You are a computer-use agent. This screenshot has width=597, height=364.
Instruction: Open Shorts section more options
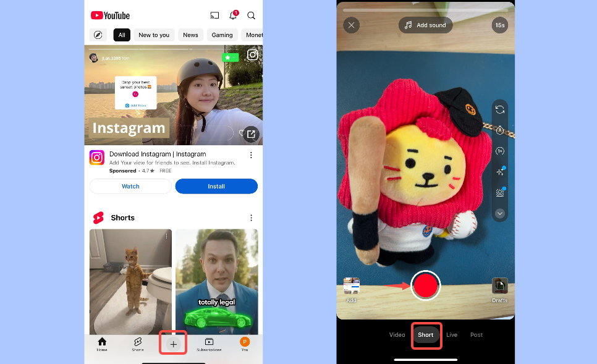point(251,218)
